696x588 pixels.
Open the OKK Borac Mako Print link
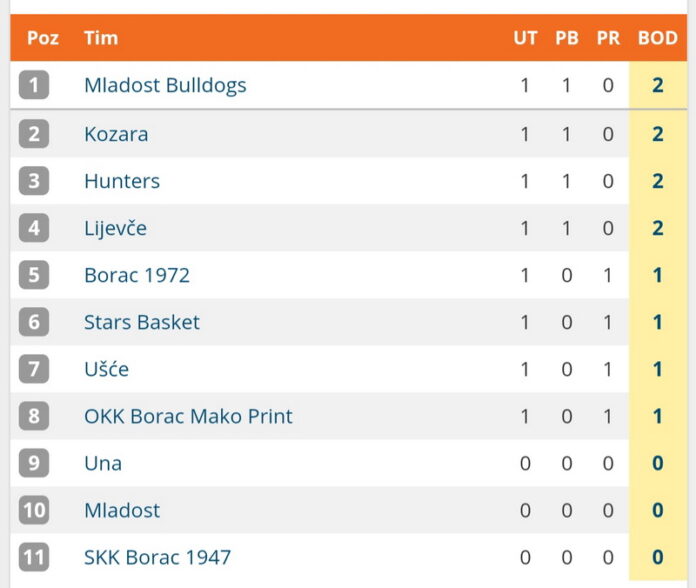click(188, 416)
